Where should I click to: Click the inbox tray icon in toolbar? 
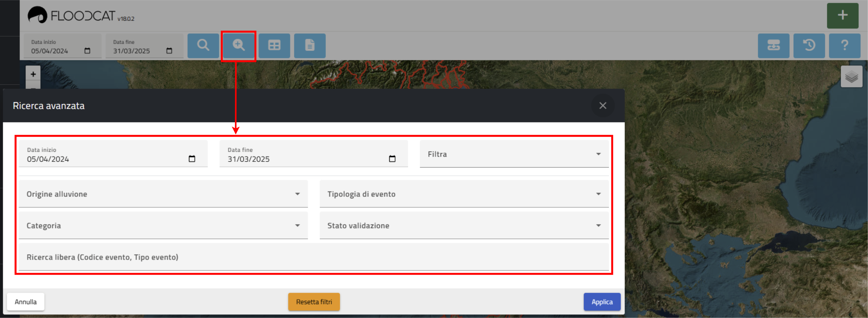[x=773, y=45]
